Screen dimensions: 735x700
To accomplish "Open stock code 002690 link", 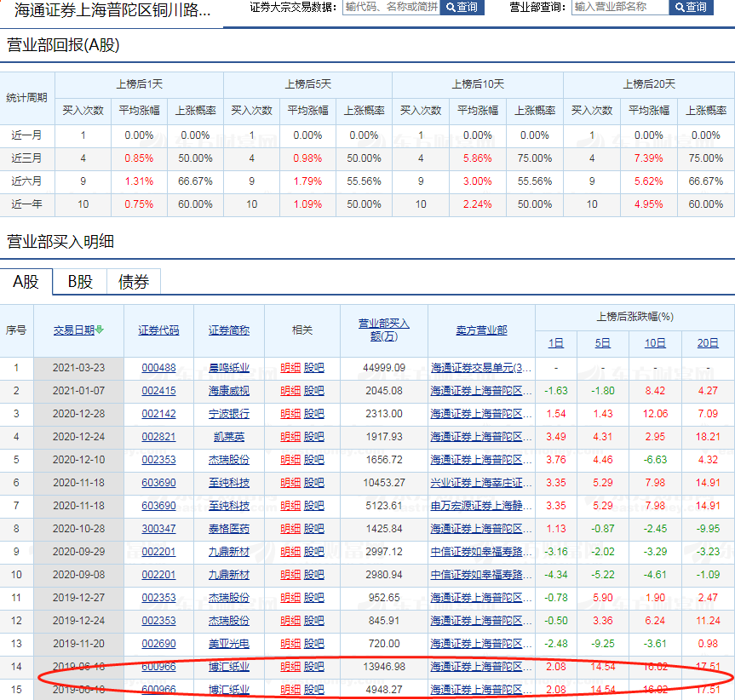I will point(159,643).
